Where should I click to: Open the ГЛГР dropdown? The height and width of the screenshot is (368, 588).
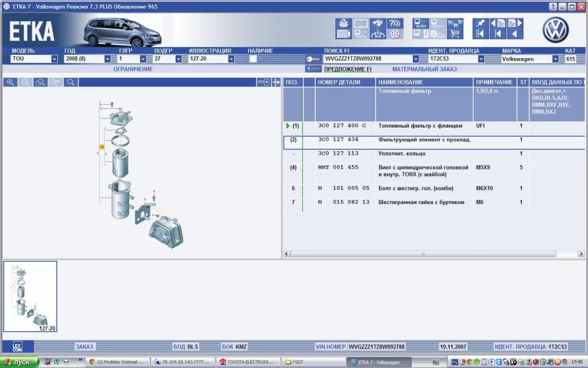[x=143, y=59]
